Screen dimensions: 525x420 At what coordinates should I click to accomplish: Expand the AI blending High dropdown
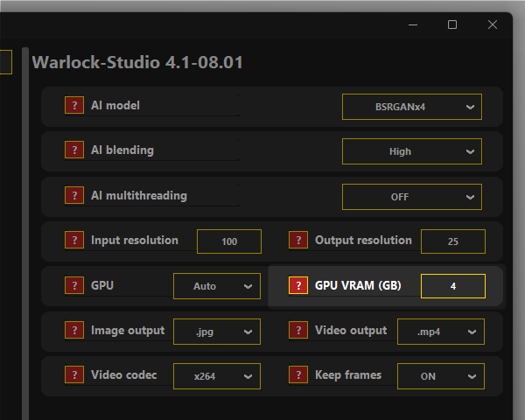(x=412, y=151)
